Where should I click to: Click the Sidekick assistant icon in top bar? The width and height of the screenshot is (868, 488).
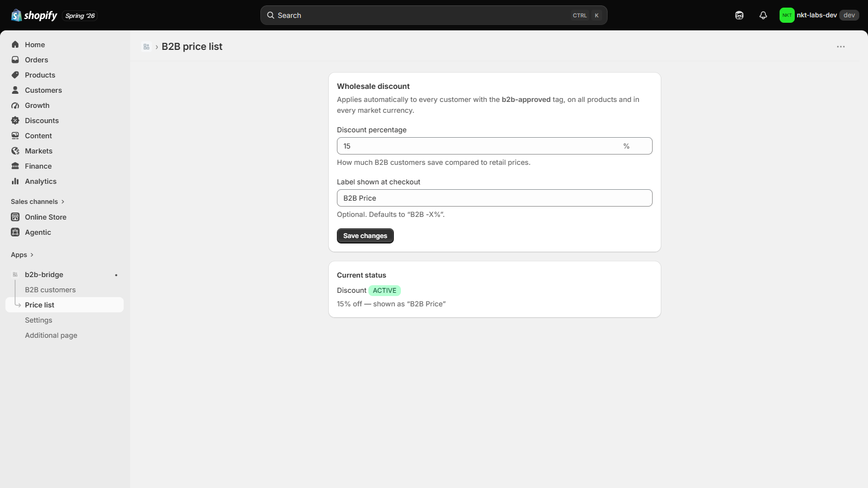739,15
